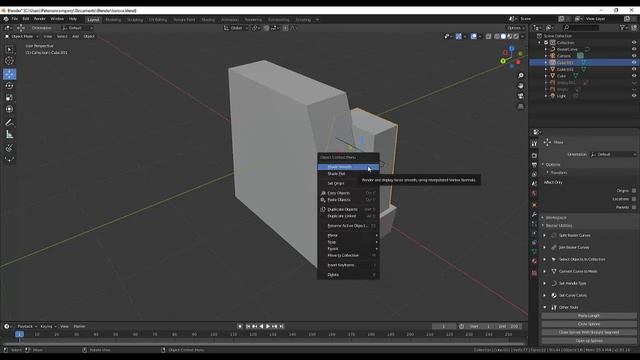
Task: Activate the Cursor tool in the toolbar
Action: 9,61
